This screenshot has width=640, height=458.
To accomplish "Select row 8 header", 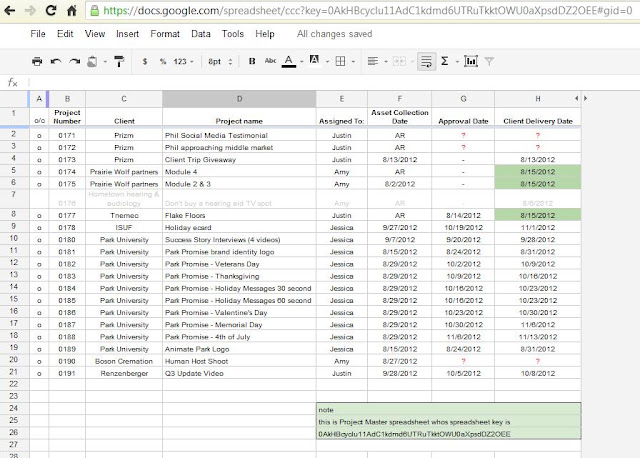I will [14, 214].
